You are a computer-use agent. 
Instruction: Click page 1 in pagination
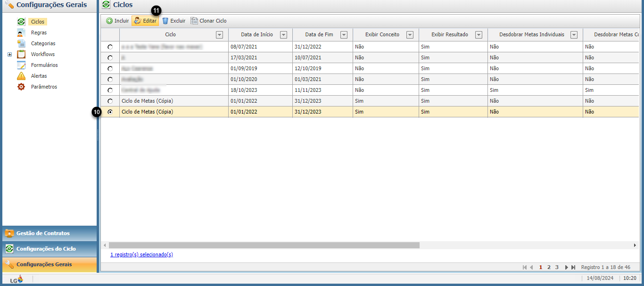[541, 267]
